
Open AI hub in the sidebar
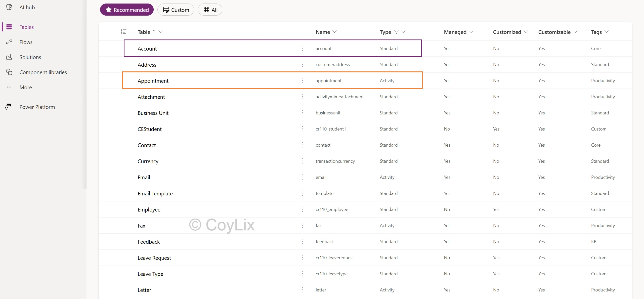coord(27,7)
